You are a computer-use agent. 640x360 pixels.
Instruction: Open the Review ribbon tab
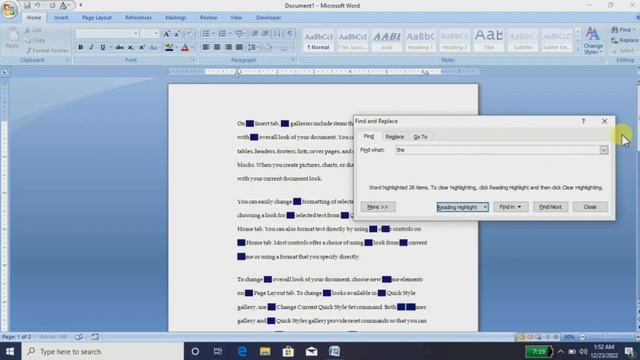208,18
